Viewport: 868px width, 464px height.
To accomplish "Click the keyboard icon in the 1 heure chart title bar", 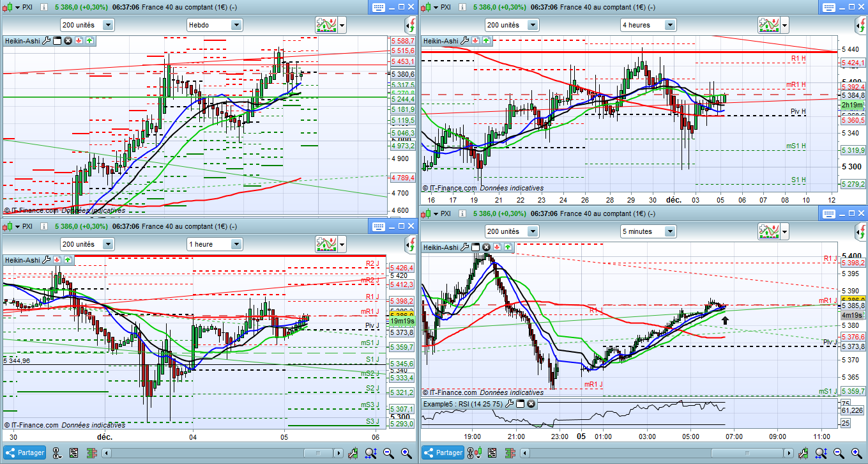I will pos(377,226).
